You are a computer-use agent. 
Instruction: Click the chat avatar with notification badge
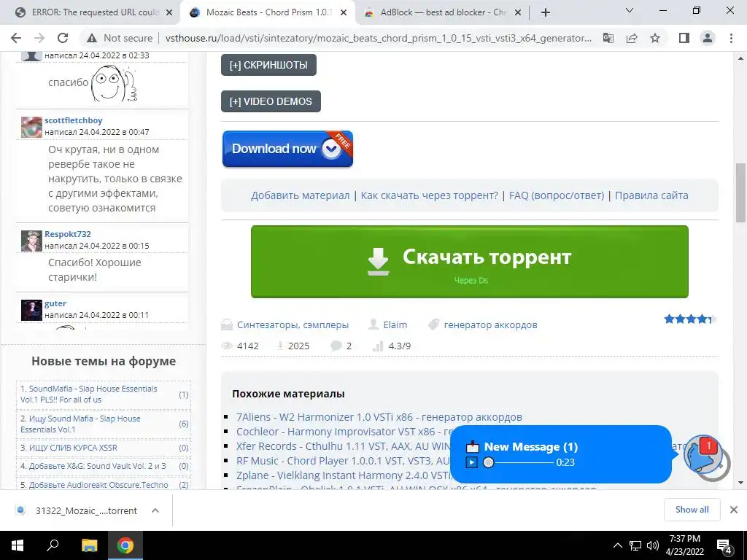click(704, 455)
